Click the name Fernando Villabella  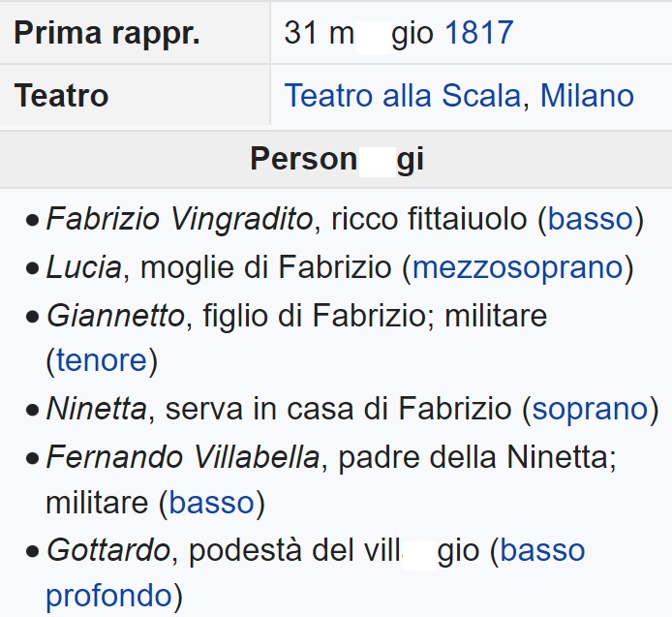click(x=182, y=456)
